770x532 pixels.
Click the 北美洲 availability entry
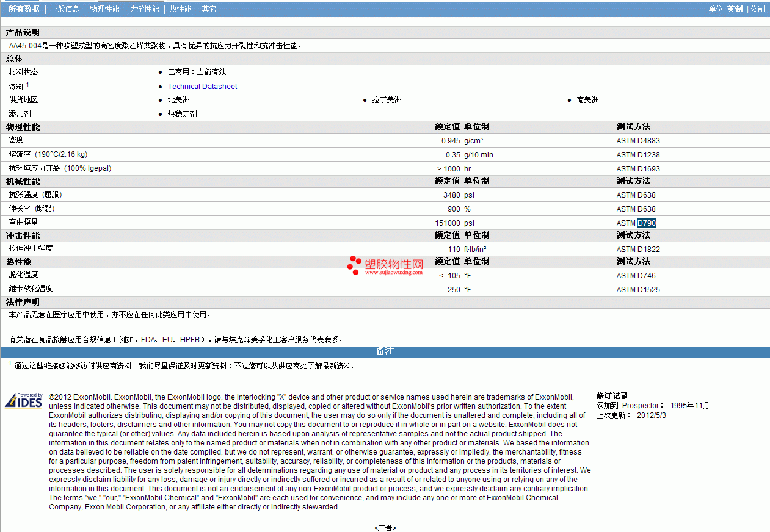tap(179, 100)
